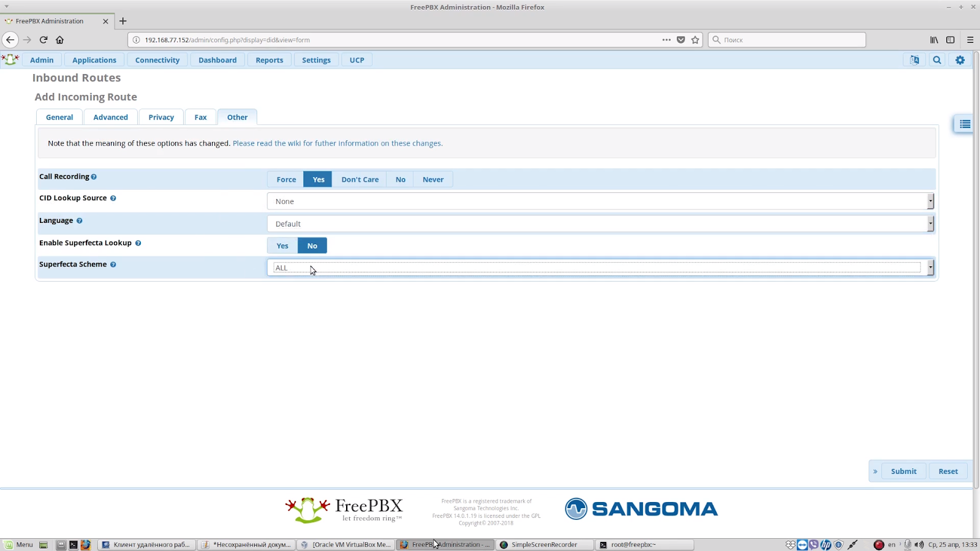980x551 pixels.
Task: Open the FreePBX module search magnifier
Action: (937, 59)
